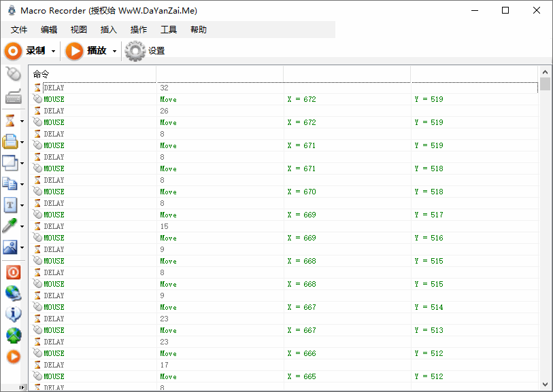Viewport: 553px width, 392px height.
Task: Click the scrollbar down arrow
Action: [x=545, y=385]
